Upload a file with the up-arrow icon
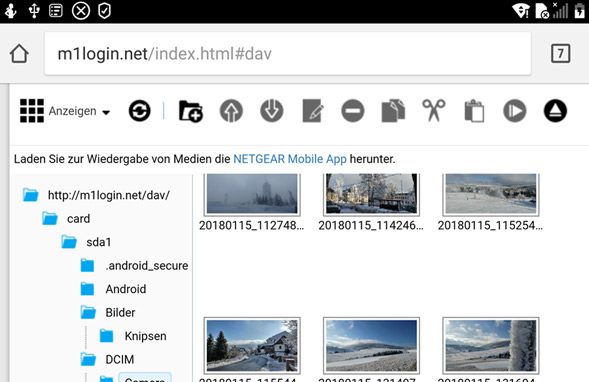Image resolution: width=589 pixels, height=382 pixels. tap(231, 111)
